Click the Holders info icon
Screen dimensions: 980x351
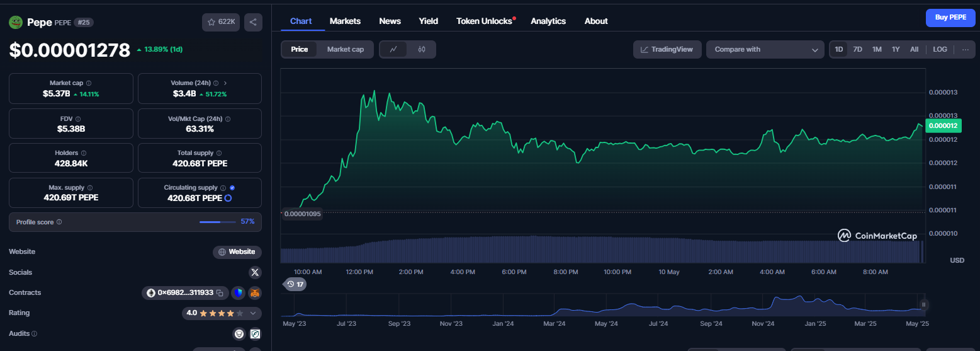pos(84,153)
